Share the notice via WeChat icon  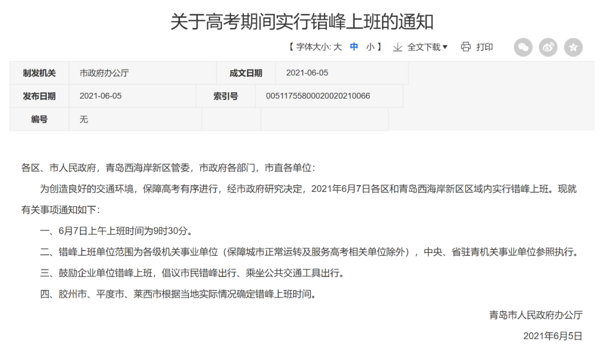click(x=523, y=47)
